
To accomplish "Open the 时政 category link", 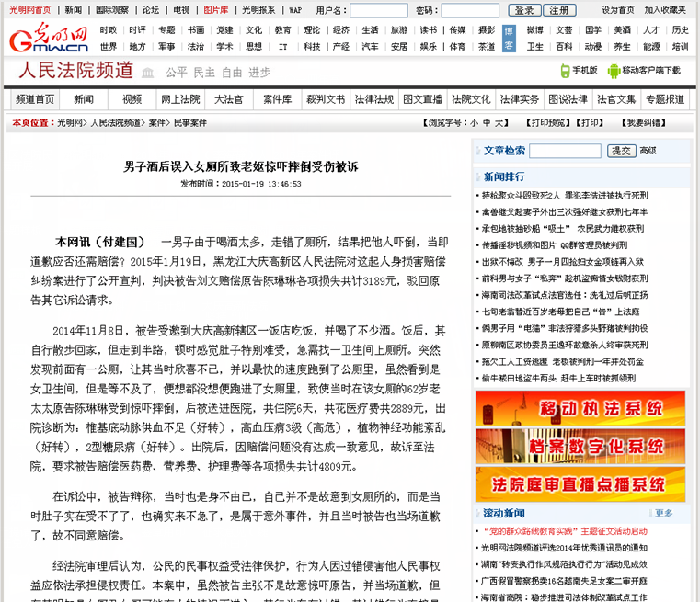I will [x=108, y=30].
